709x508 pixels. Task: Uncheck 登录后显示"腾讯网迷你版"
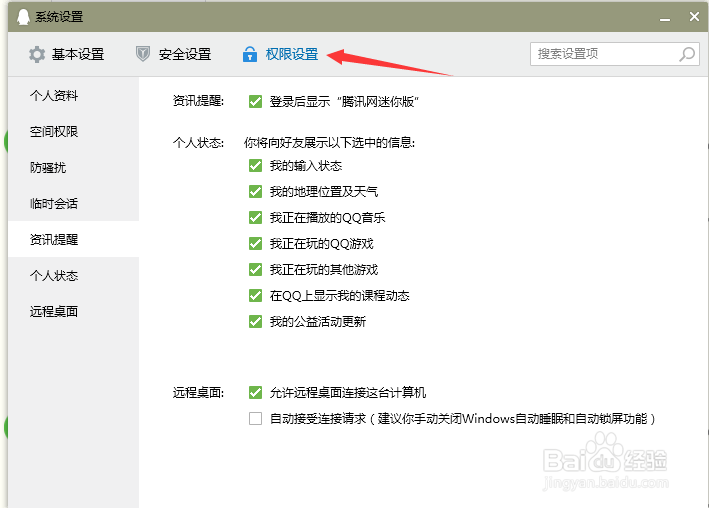[x=255, y=101]
